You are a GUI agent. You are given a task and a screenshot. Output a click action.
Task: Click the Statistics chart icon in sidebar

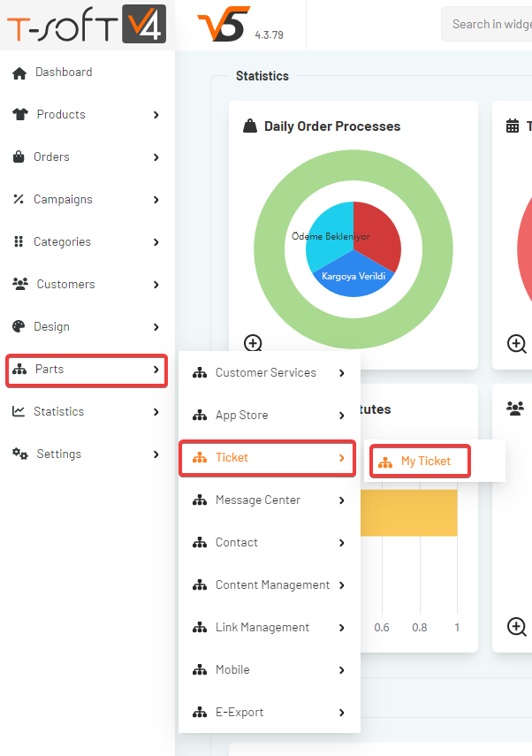click(19, 412)
